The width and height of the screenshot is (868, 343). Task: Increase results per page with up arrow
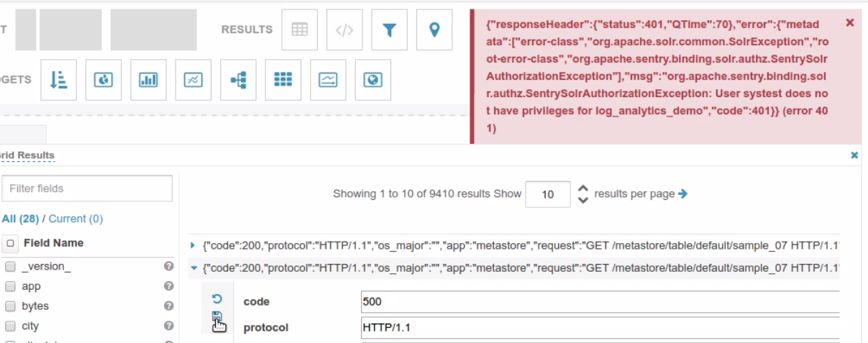[x=583, y=189]
